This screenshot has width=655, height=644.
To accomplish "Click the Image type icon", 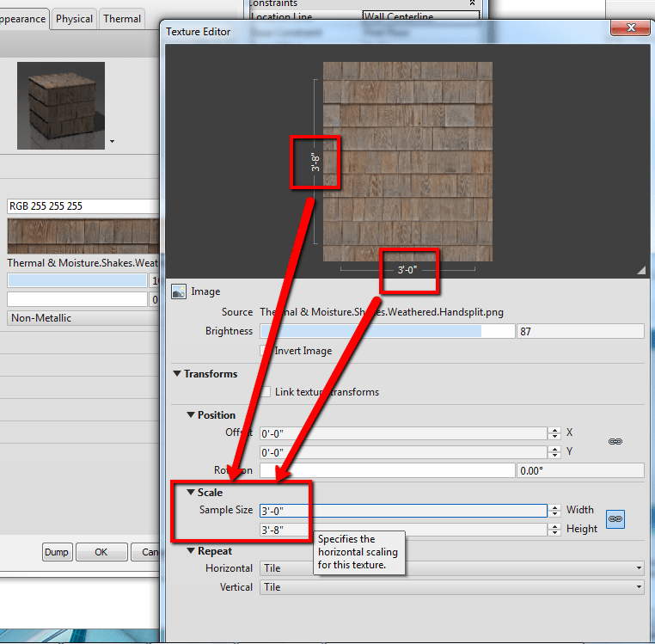I will pyautogui.click(x=179, y=291).
